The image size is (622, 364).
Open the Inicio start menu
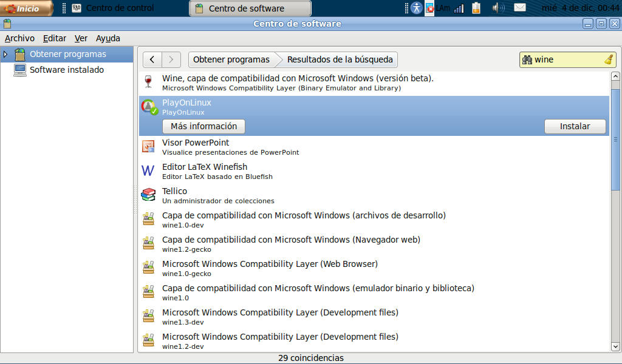(26, 8)
